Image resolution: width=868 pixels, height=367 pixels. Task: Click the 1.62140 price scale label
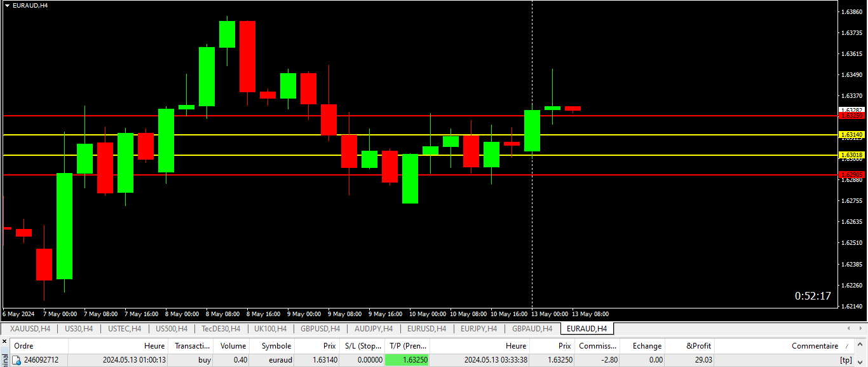[851, 307]
